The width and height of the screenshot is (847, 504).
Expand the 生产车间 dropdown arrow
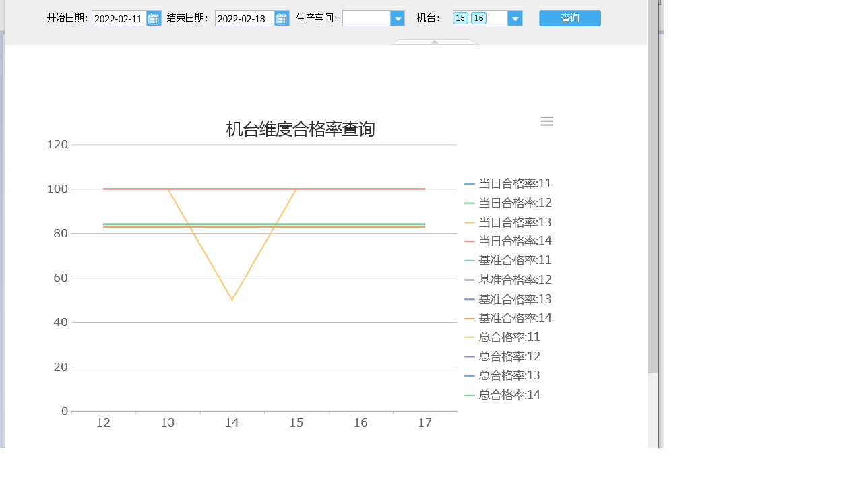(x=398, y=19)
